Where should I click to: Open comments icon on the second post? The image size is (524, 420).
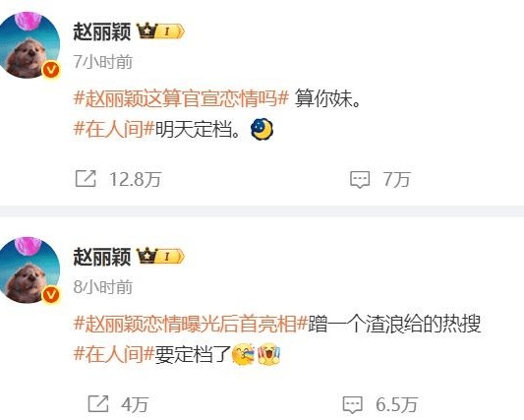(352, 404)
